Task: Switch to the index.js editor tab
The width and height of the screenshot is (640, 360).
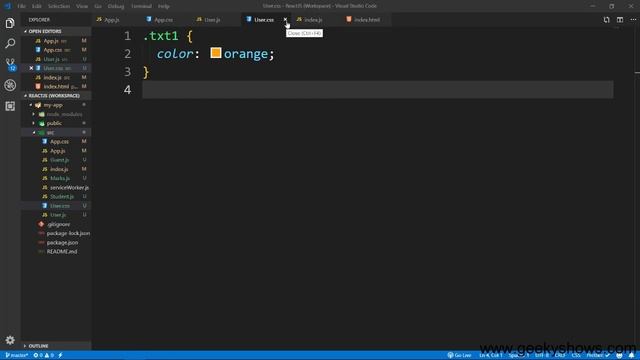Action: click(317, 20)
